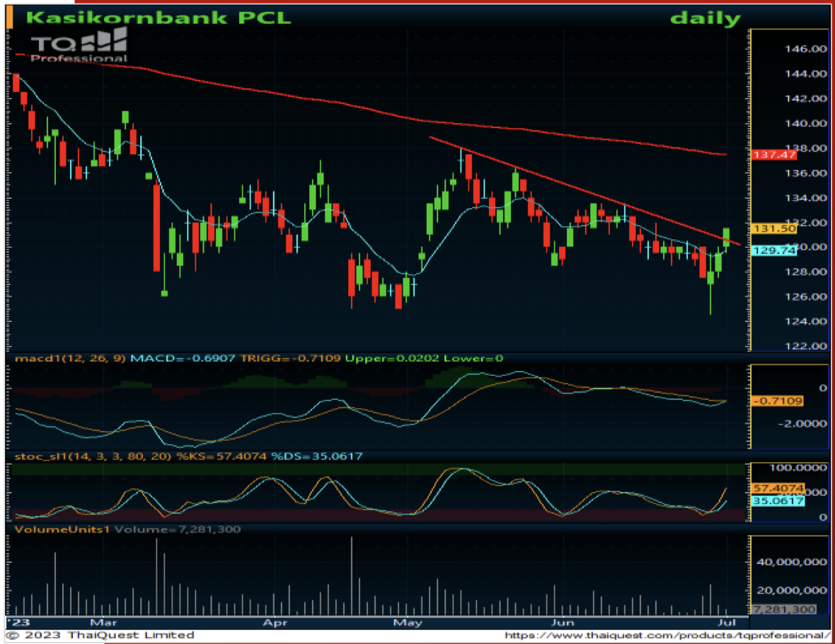Select the cyan 35.0617 stochastic axis tag
The height and width of the screenshot is (644, 835).
click(778, 501)
